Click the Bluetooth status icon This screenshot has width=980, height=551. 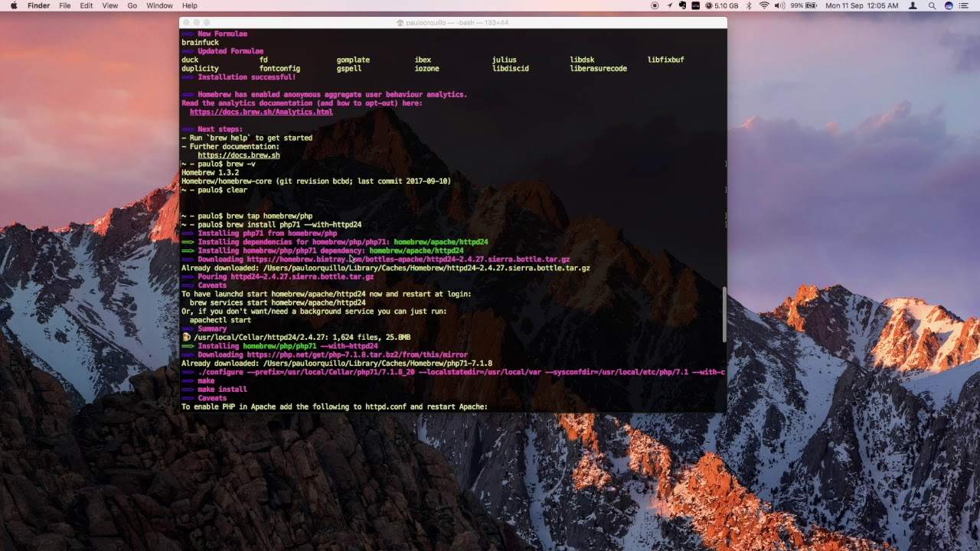749,5
